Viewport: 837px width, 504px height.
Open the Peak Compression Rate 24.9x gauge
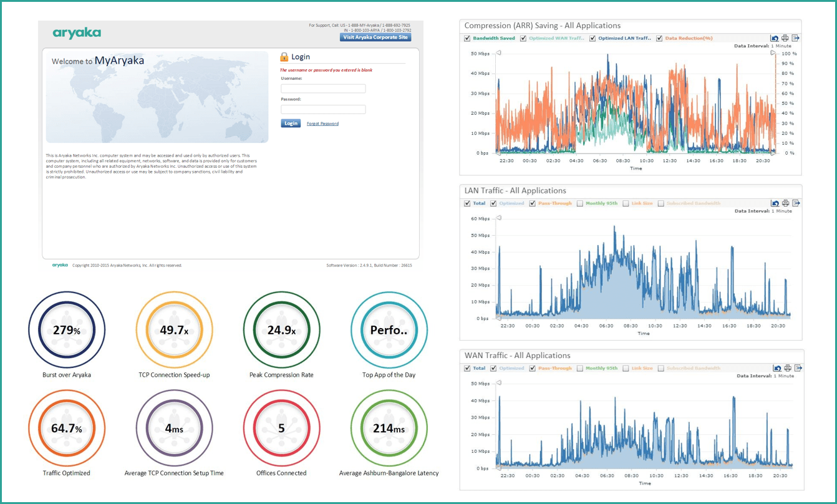click(x=281, y=330)
